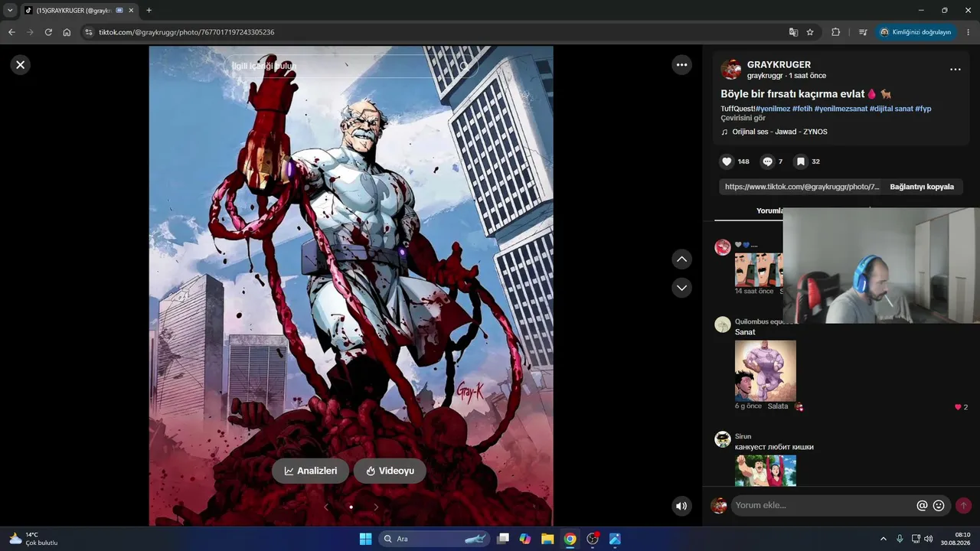Launch Copilot from the taskbar
980x551 pixels.
point(525,539)
